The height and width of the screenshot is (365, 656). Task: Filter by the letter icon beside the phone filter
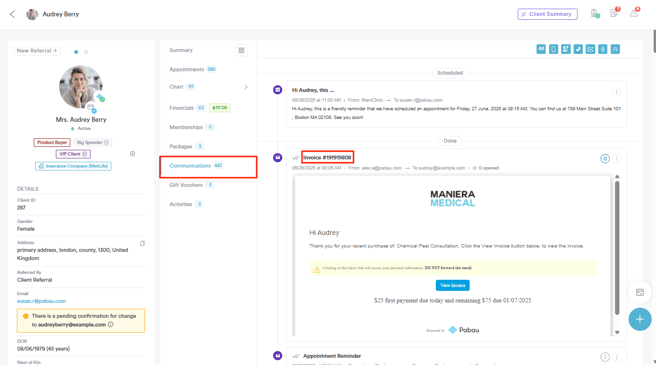566,49
